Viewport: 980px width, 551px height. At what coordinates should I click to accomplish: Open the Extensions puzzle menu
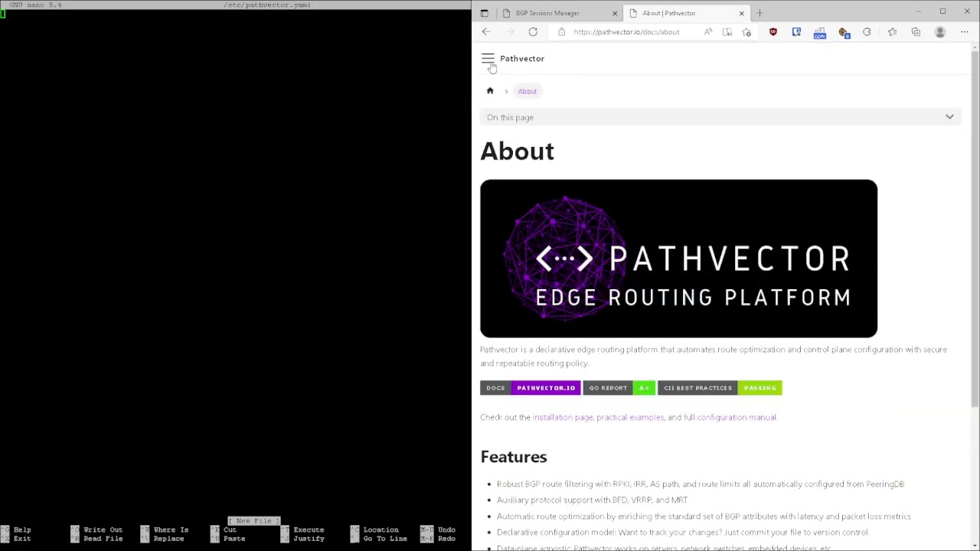pos(867,32)
